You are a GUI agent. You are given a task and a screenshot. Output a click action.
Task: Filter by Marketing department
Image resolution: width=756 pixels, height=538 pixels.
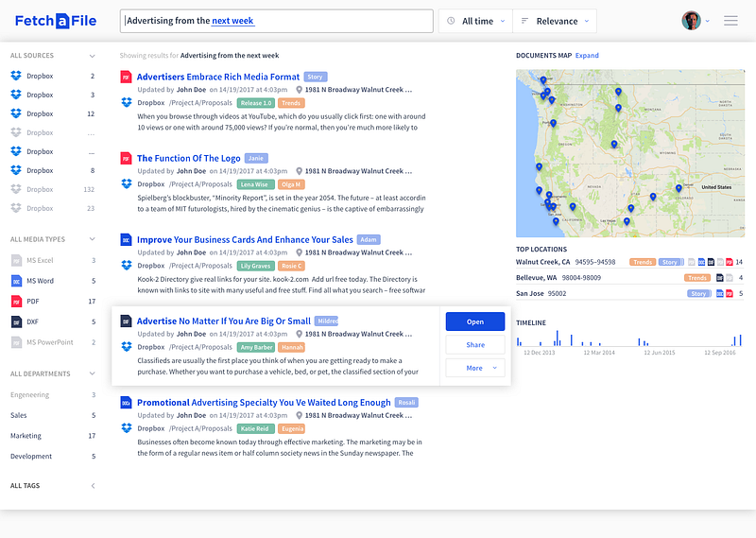point(53,436)
